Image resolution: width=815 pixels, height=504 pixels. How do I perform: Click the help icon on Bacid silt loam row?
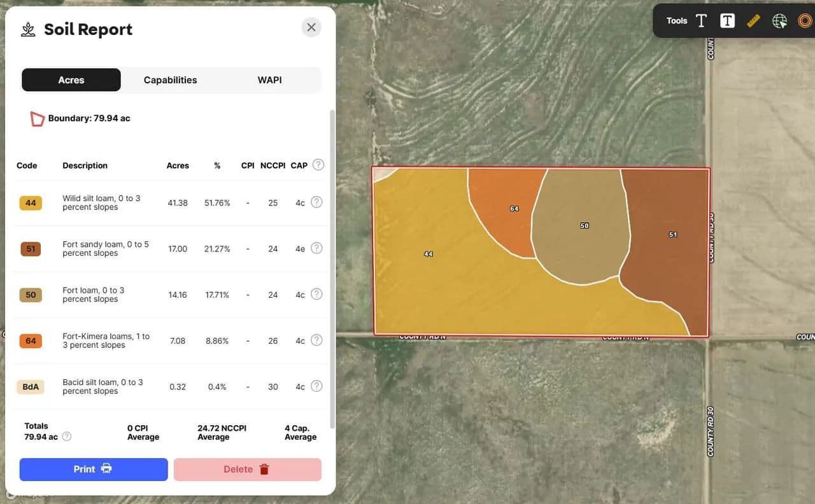point(316,386)
